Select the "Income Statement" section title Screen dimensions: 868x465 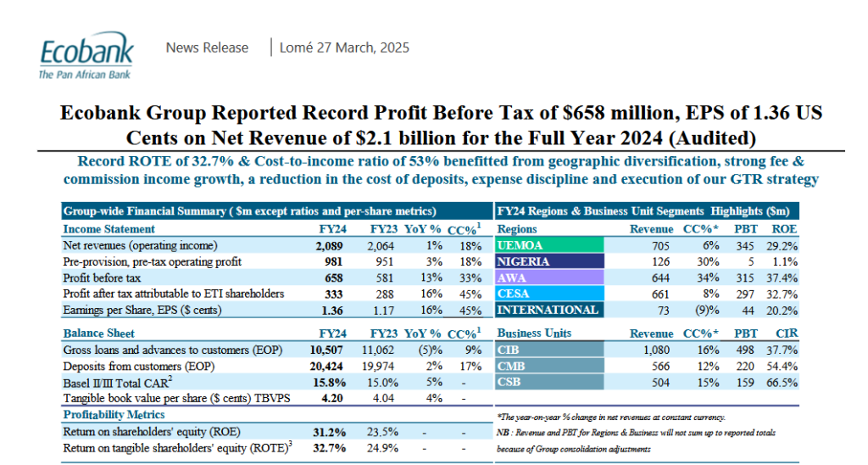pos(109,229)
